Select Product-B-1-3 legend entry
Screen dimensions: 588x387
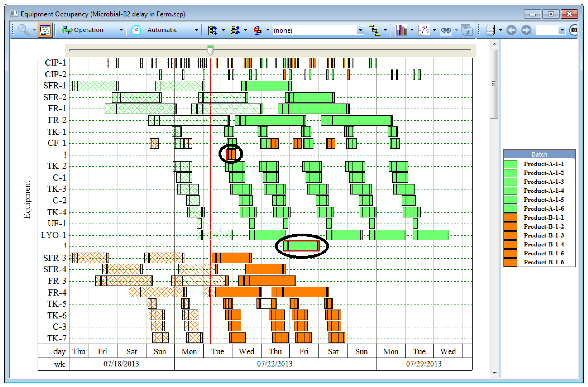click(x=544, y=236)
